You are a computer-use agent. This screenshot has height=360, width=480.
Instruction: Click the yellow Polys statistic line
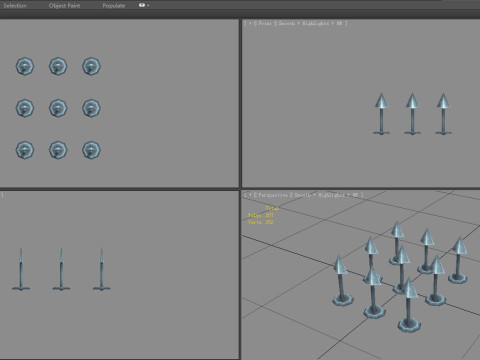point(261,215)
